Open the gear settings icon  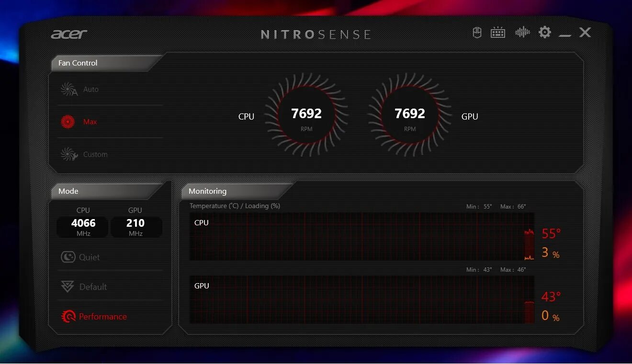[545, 33]
